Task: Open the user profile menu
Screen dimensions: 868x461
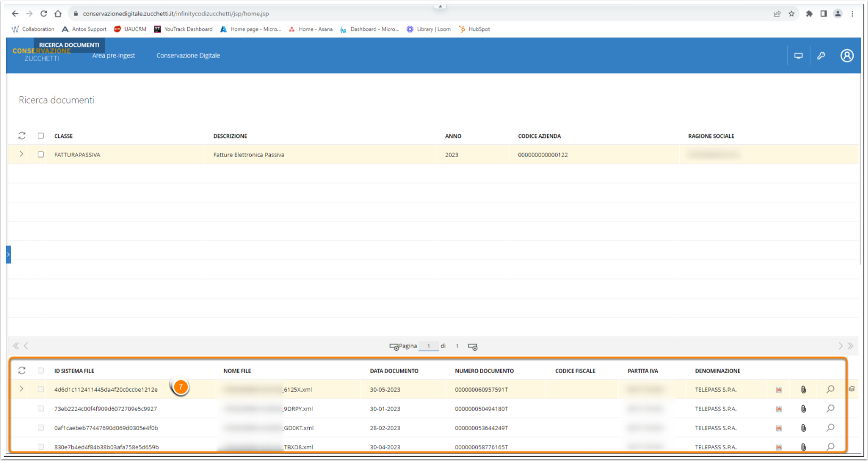Action: [x=847, y=55]
